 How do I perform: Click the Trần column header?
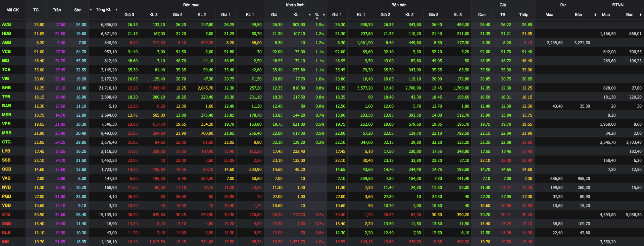tap(57, 10)
